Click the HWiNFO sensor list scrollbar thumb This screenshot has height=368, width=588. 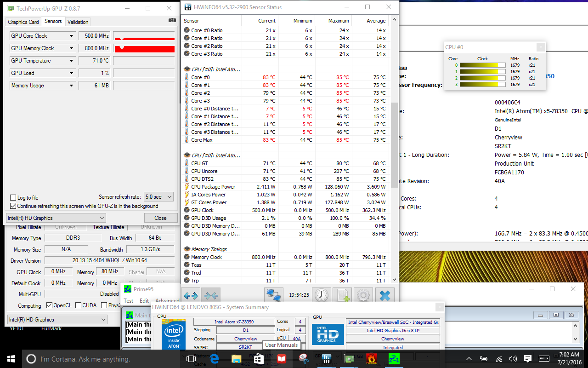[x=394, y=145]
